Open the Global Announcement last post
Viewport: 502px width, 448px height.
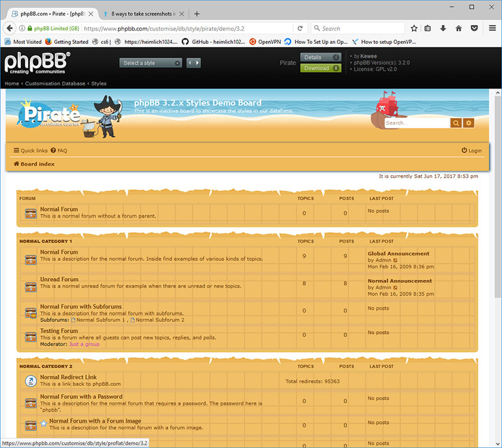[x=398, y=253]
